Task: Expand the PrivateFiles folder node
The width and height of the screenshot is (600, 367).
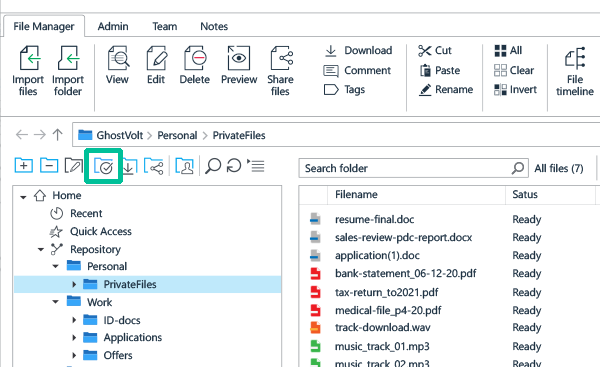Action: point(74,284)
